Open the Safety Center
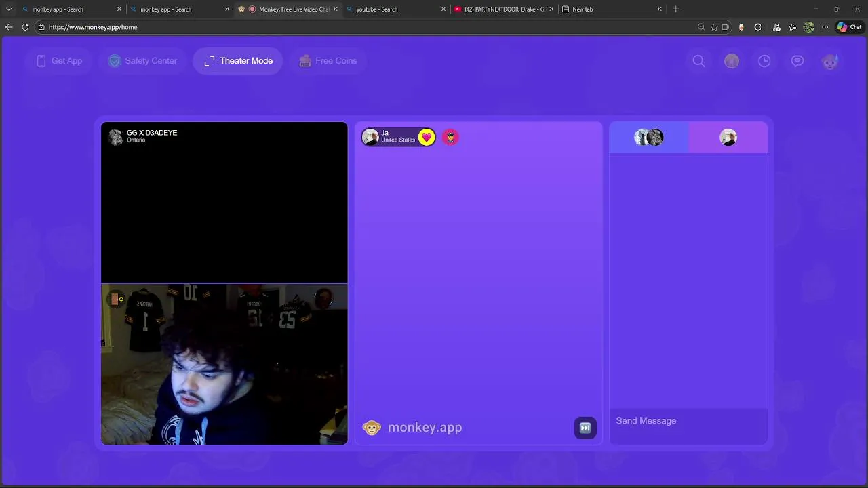Viewport: 868px width, 488px height. tap(143, 61)
